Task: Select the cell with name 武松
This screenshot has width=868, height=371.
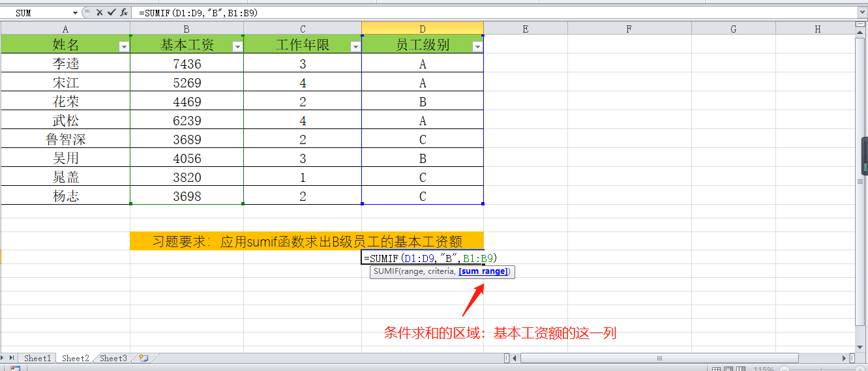Action: point(65,121)
